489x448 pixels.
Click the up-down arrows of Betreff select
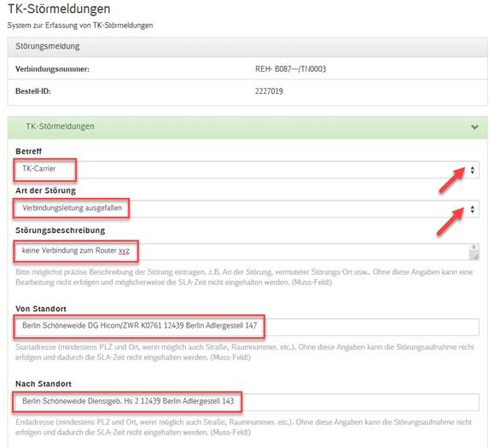click(x=473, y=170)
